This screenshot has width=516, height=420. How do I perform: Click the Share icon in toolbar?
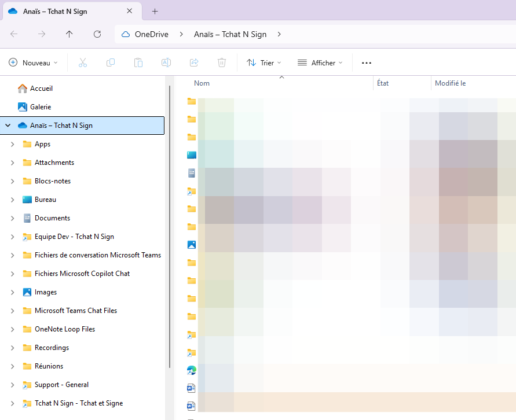click(194, 62)
